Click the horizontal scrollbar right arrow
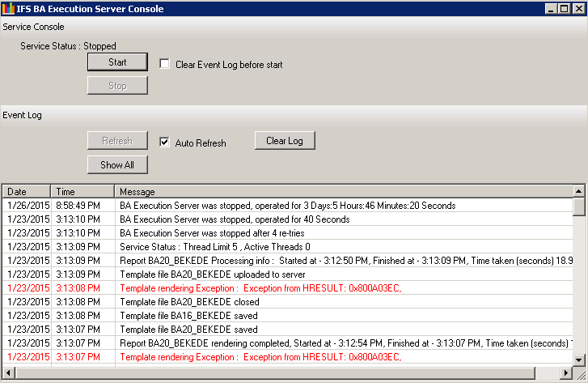The height and width of the screenshot is (383, 588). pyautogui.click(x=566, y=373)
